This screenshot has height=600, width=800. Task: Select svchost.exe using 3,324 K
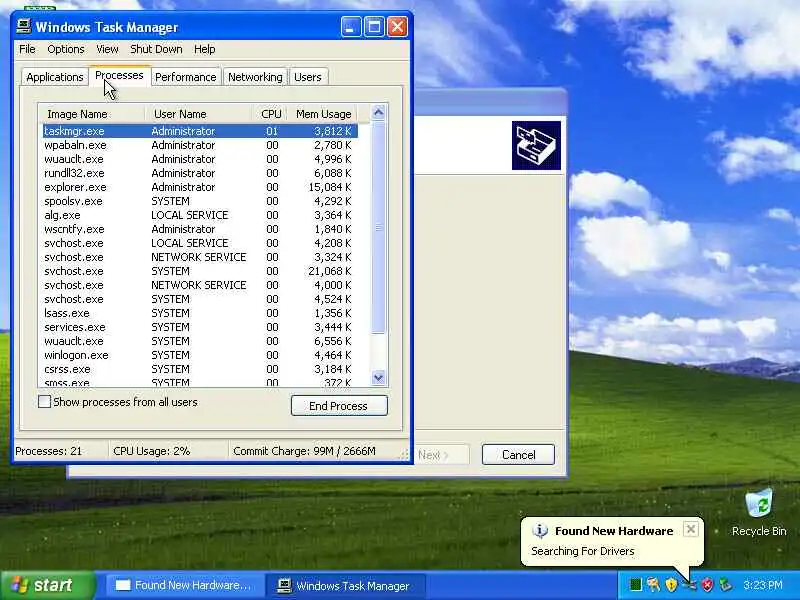200,257
